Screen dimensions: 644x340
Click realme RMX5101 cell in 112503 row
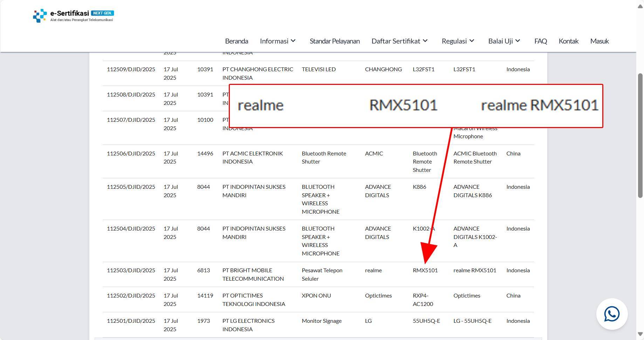click(x=475, y=270)
